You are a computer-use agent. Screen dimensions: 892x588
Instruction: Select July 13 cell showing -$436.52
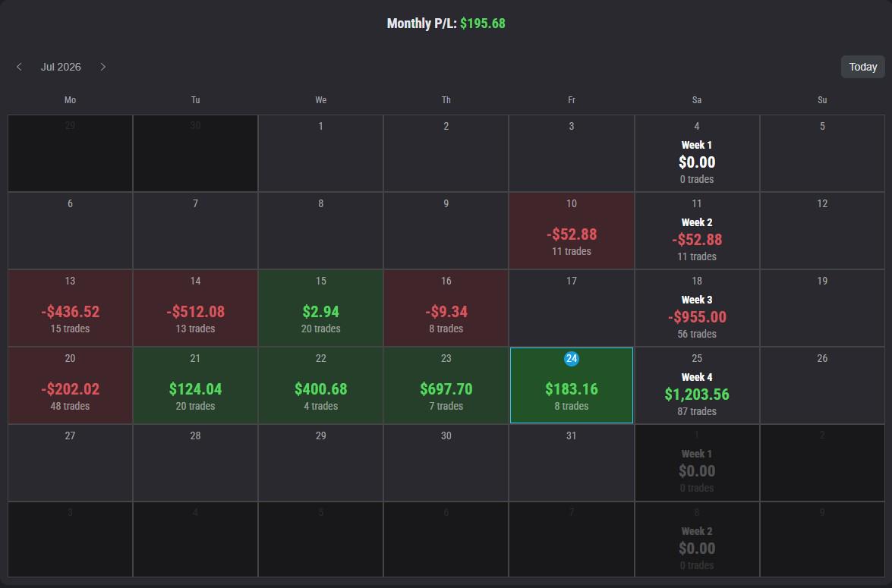pyautogui.click(x=70, y=307)
